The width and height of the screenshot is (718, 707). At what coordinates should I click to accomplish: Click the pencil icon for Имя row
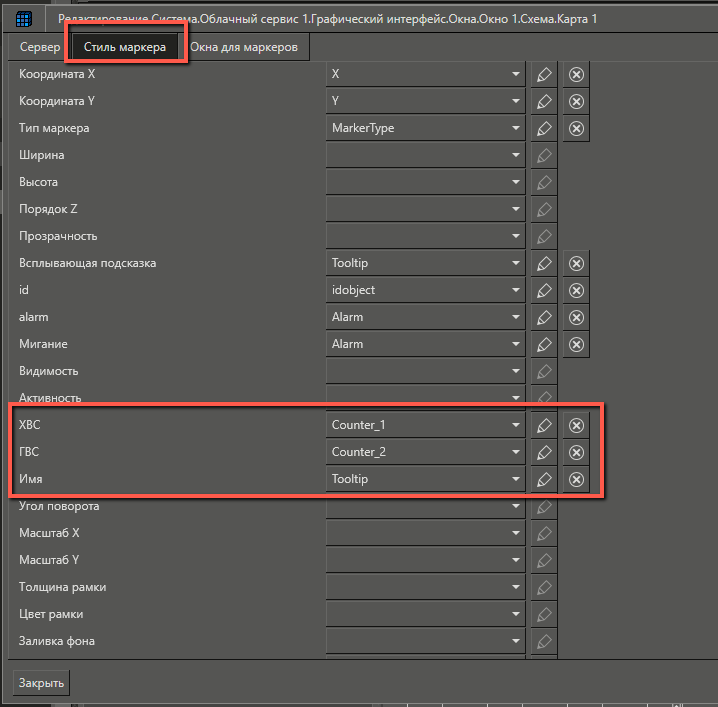coord(543,479)
